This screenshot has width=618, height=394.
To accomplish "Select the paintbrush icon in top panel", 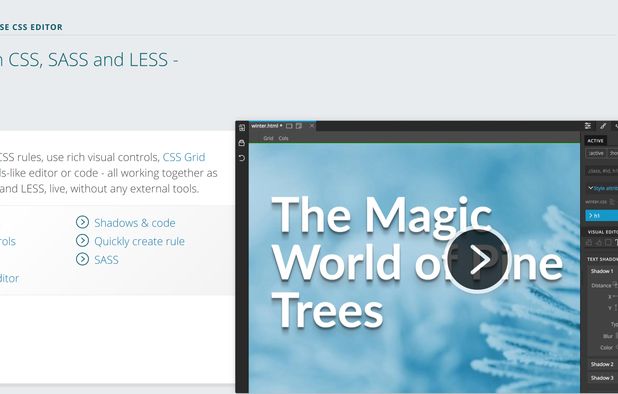I will click(603, 126).
